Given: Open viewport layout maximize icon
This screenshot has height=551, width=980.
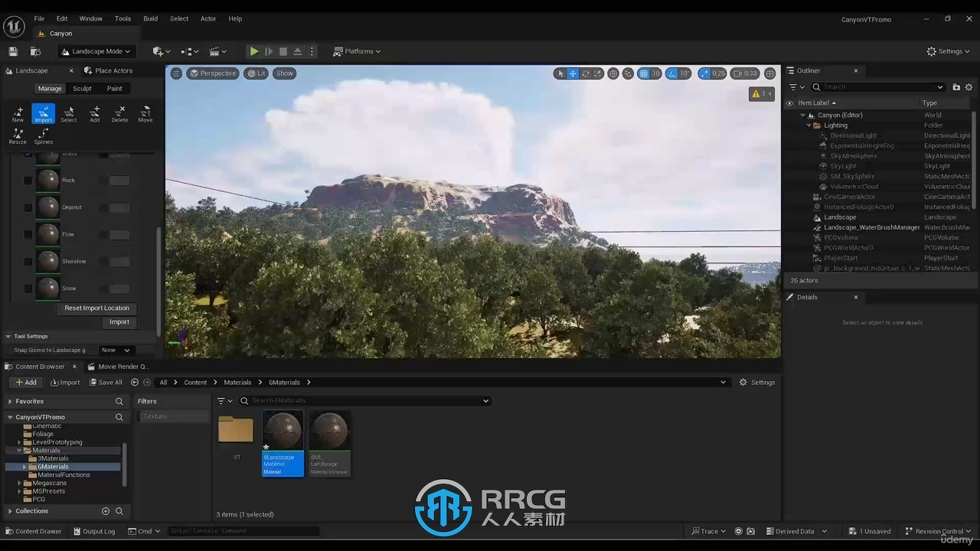Looking at the screenshot, I should (x=770, y=73).
